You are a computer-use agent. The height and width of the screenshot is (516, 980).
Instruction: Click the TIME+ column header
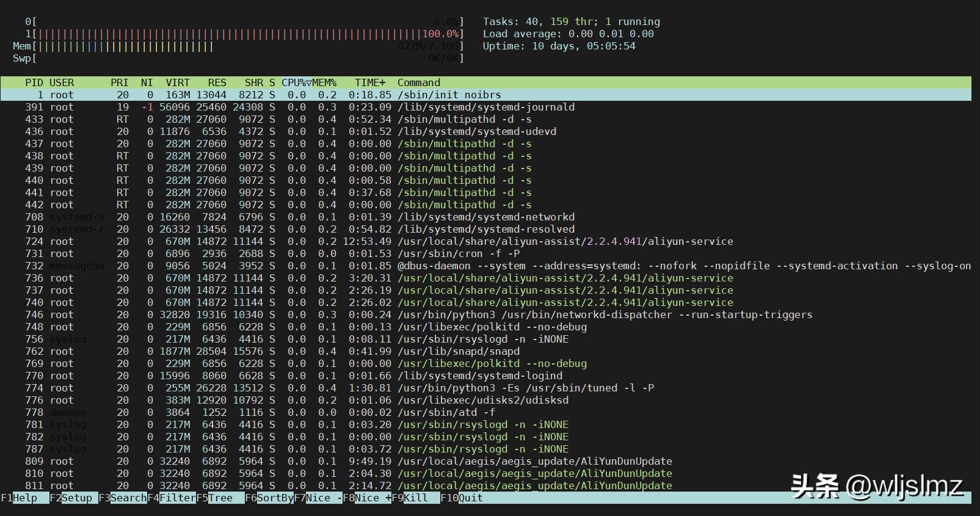370,82
